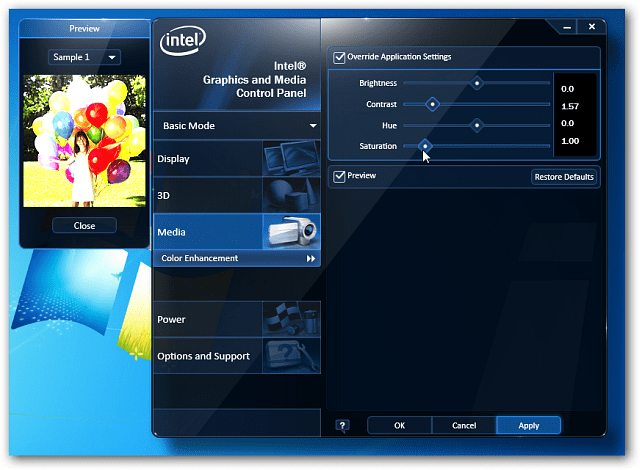
Task: Open help with the question mark icon
Action: tap(342, 426)
